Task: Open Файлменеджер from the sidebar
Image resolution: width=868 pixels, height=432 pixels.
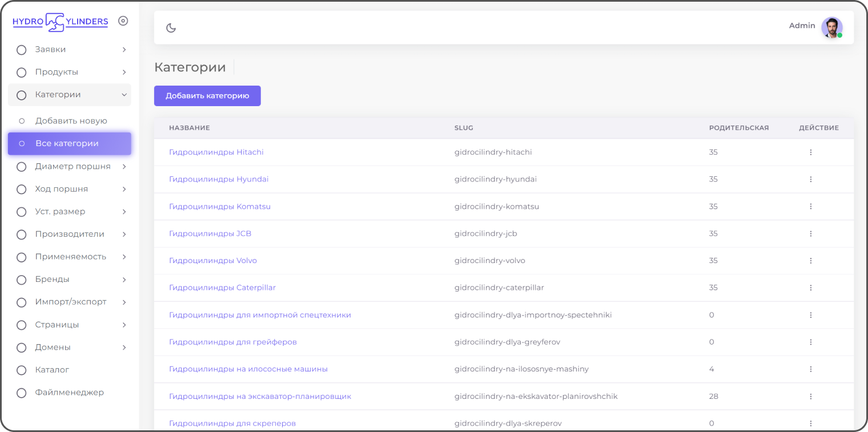Action: (70, 393)
